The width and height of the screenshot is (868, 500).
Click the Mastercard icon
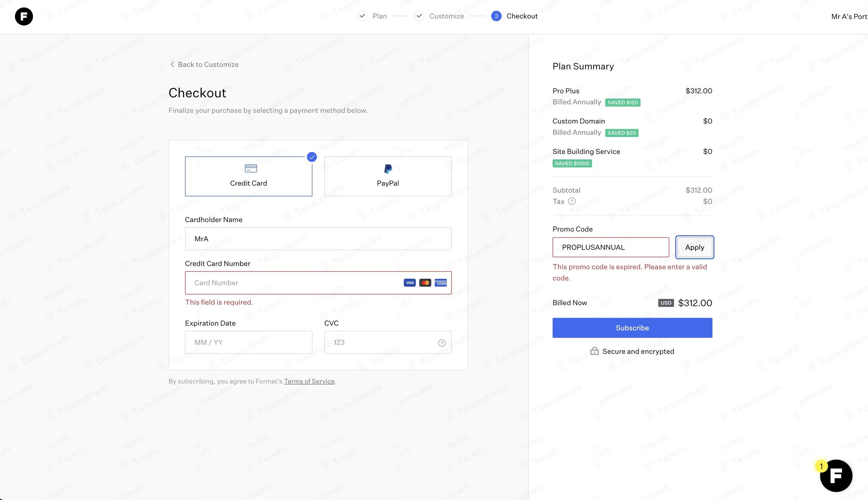point(425,283)
